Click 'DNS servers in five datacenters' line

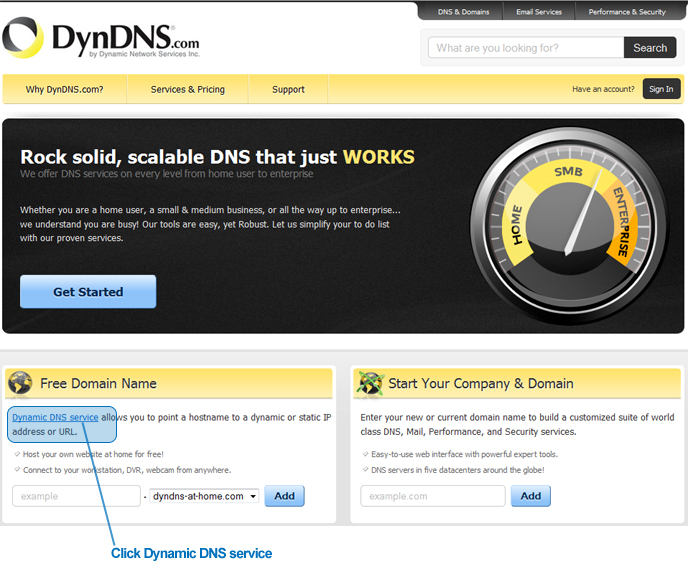458,470
